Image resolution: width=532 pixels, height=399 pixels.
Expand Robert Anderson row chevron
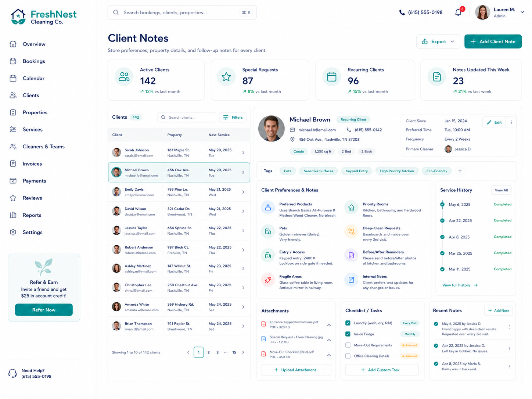(243, 250)
